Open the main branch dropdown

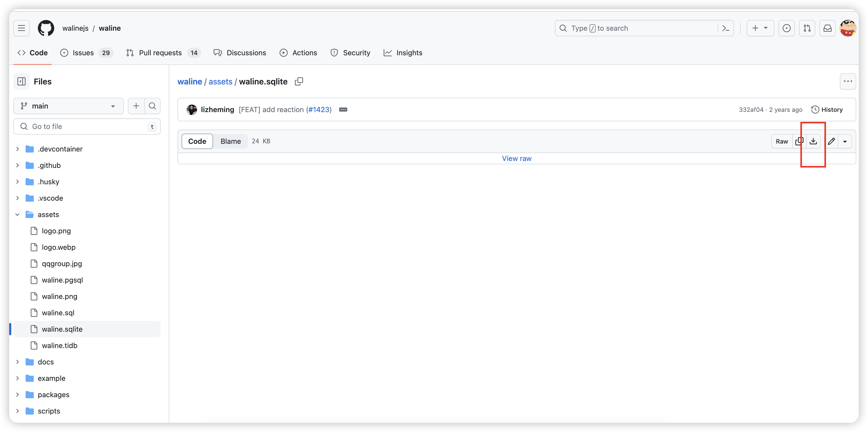coord(68,106)
